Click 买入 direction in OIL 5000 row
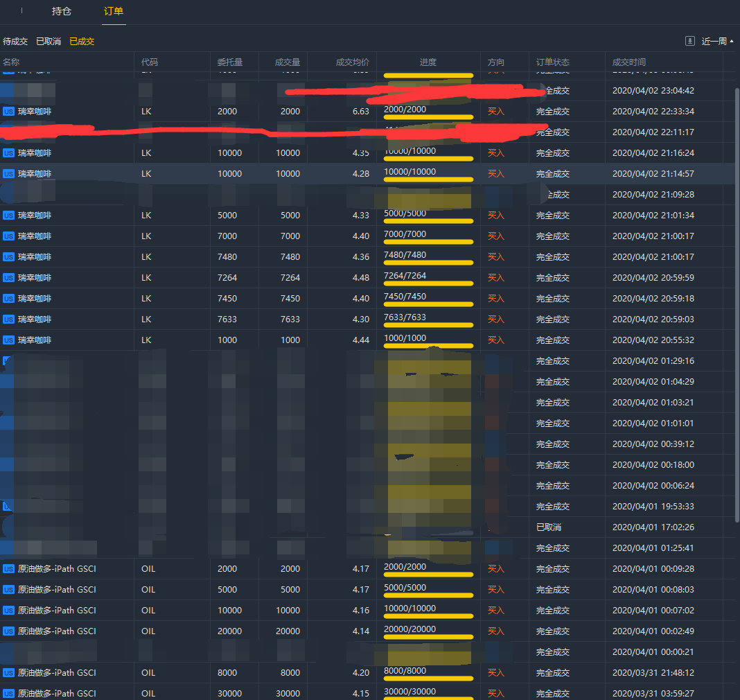The width and height of the screenshot is (740, 700). [x=496, y=590]
